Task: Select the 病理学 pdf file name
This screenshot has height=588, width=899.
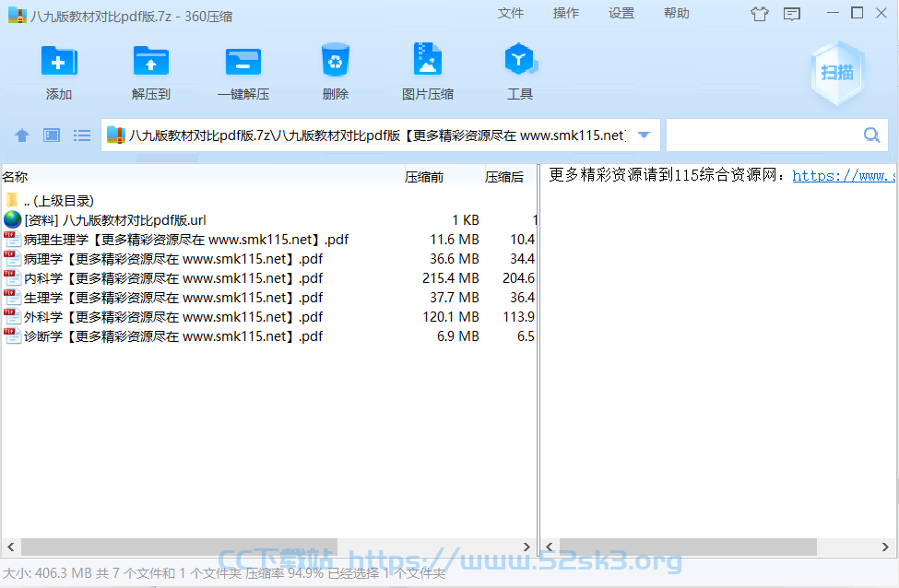Action: [x=173, y=259]
